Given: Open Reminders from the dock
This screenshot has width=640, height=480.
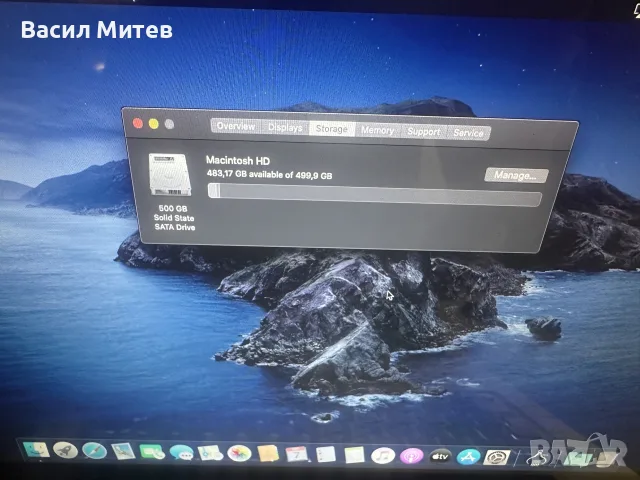Looking at the screenshot, I should click(x=326, y=454).
